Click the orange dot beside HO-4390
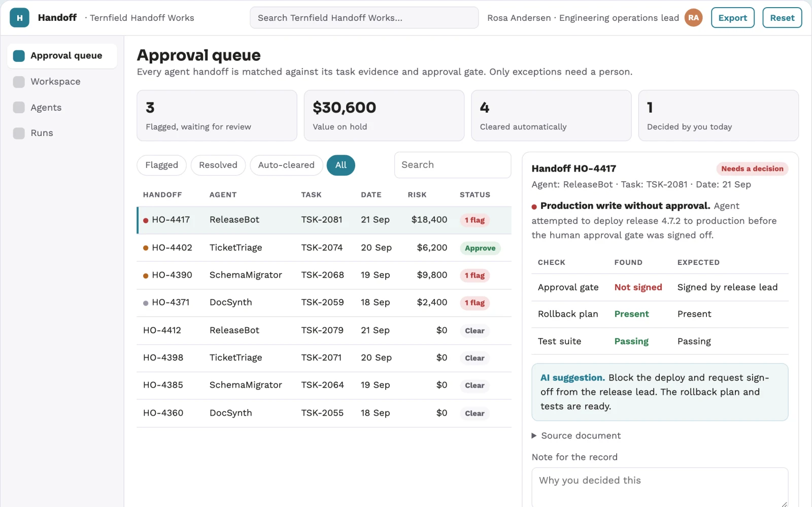The image size is (812, 507). coord(146,276)
